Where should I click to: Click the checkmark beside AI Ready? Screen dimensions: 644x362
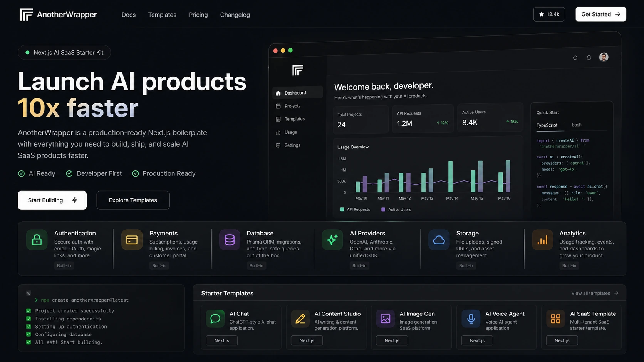pyautogui.click(x=22, y=173)
